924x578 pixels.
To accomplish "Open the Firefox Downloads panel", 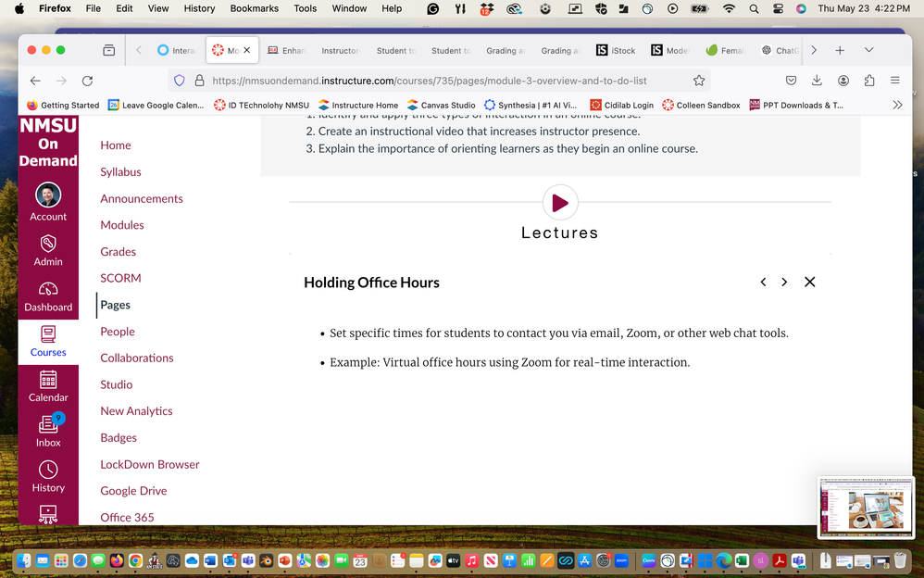I will (x=817, y=81).
